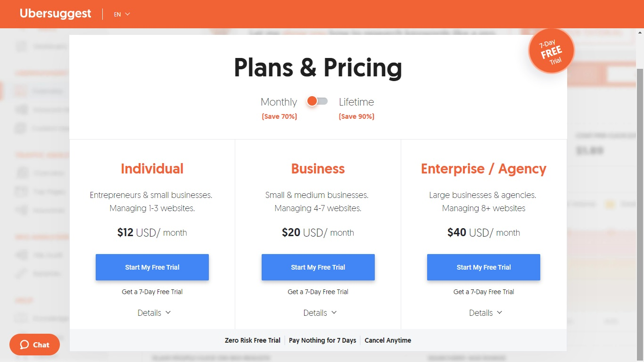Click the chevron beside Enterprise Details
Image resolution: width=644 pixels, height=362 pixels.
(x=500, y=313)
